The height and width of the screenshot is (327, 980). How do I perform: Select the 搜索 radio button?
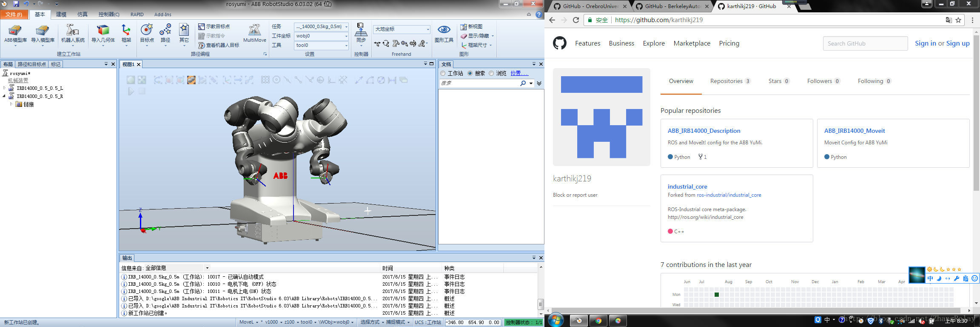[470, 74]
